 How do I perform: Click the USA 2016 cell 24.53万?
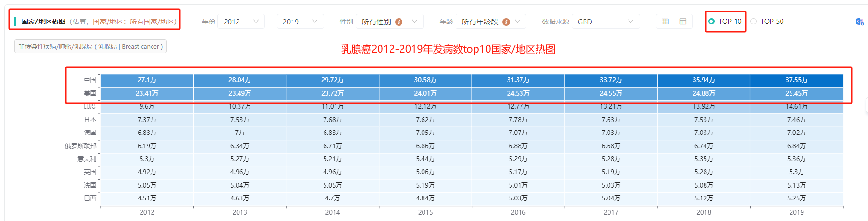(x=518, y=93)
